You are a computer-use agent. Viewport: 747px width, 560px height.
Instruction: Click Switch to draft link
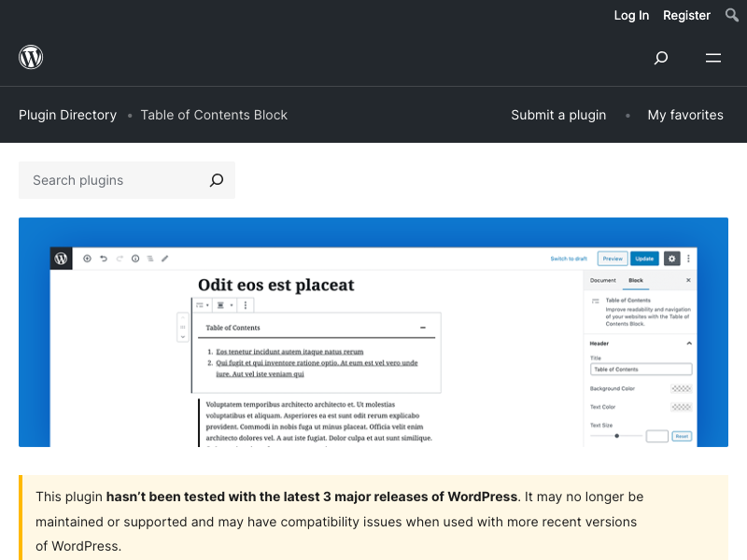(x=569, y=259)
